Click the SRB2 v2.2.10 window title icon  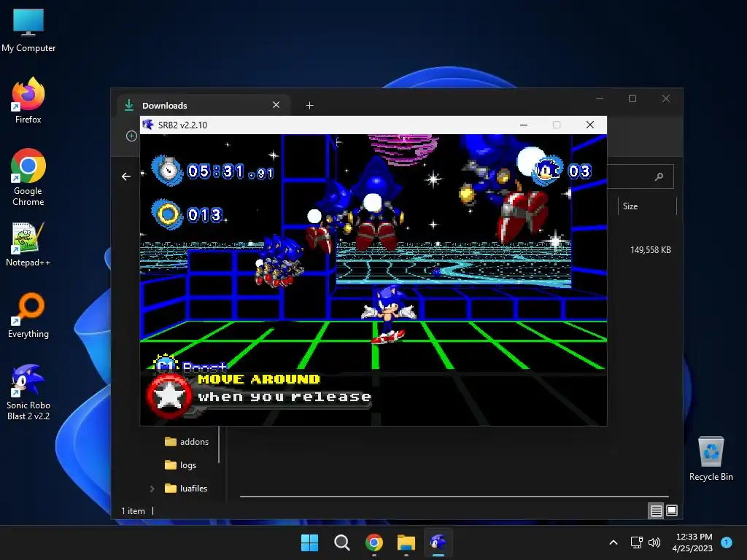[148, 125]
